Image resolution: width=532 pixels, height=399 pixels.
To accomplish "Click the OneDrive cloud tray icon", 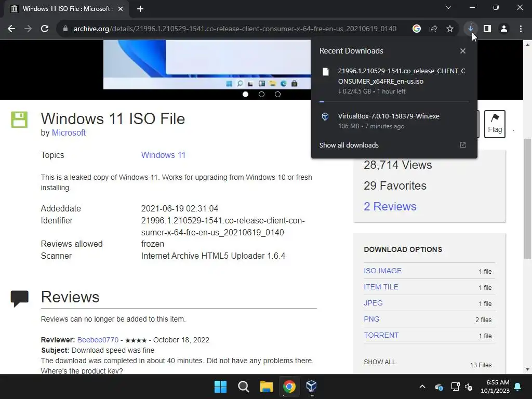I will pyautogui.click(x=438, y=387).
